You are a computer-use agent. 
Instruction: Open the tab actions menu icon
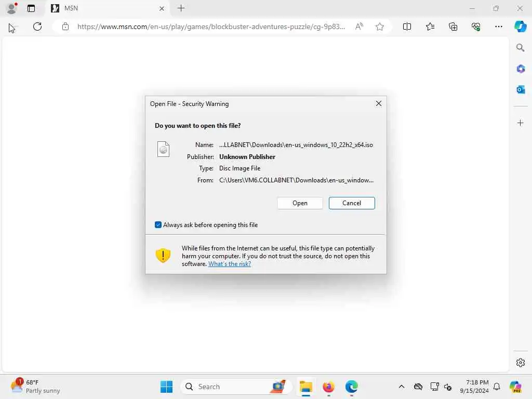[x=31, y=8]
